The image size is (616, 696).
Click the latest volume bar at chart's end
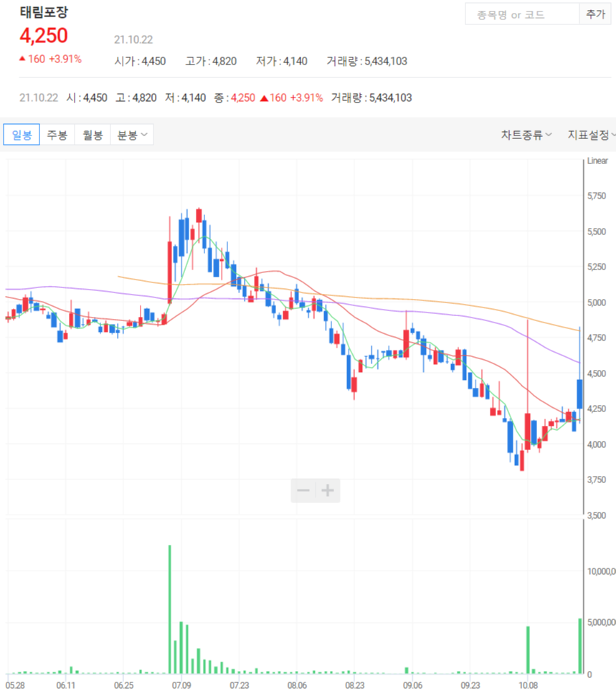click(x=580, y=646)
